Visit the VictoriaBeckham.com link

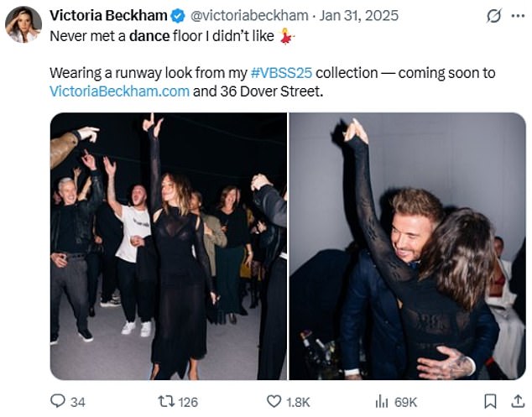119,91
